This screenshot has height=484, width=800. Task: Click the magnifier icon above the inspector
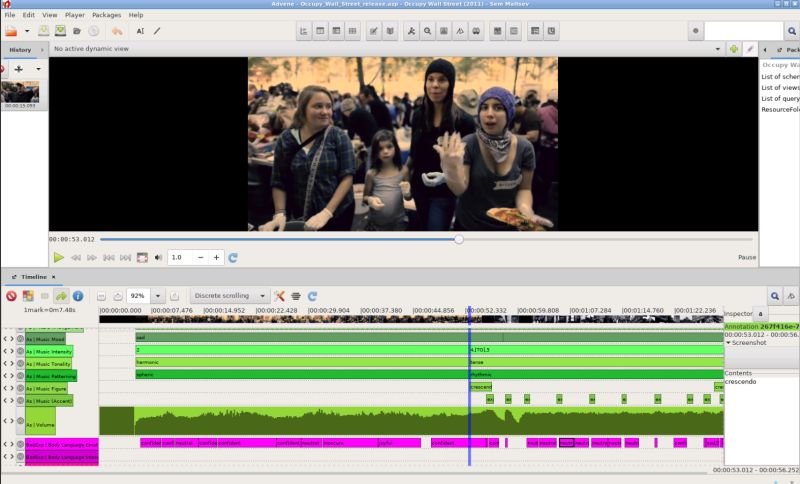click(774, 296)
